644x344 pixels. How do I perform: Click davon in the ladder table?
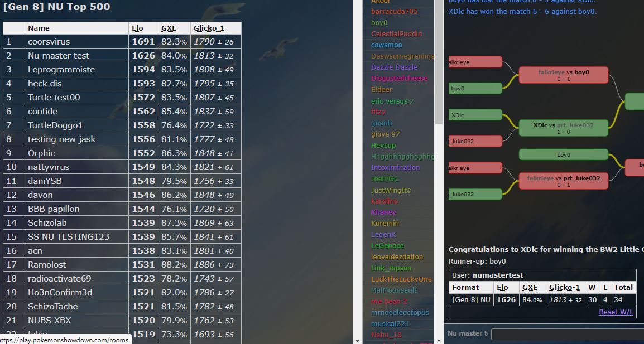[x=40, y=195]
